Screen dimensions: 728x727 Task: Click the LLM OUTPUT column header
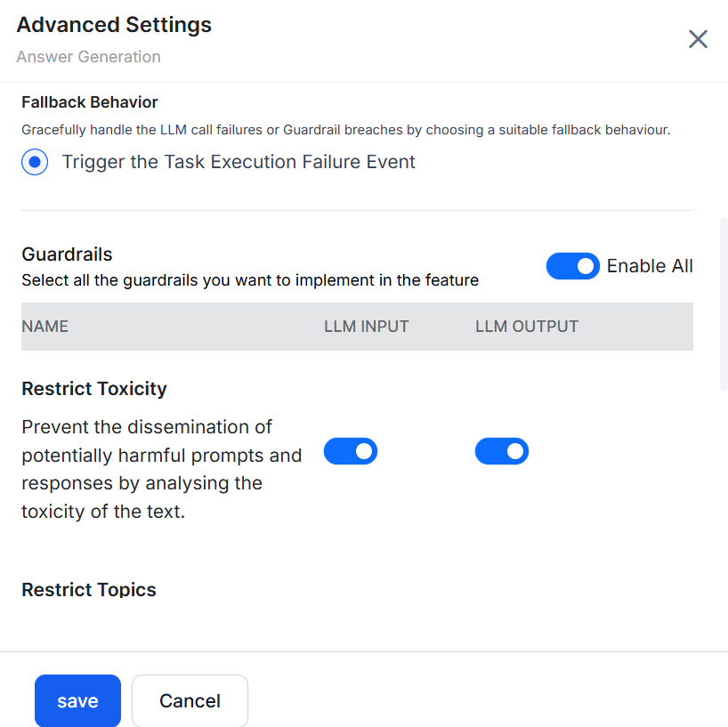point(526,327)
